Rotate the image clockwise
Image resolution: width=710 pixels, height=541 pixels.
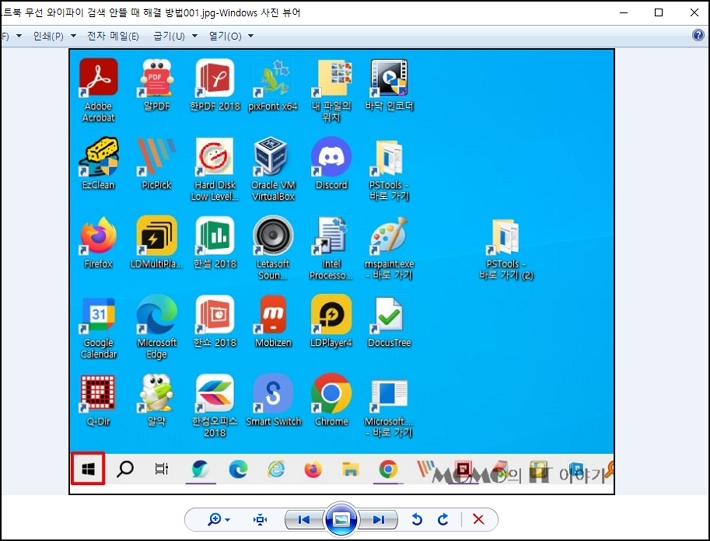tap(443, 519)
